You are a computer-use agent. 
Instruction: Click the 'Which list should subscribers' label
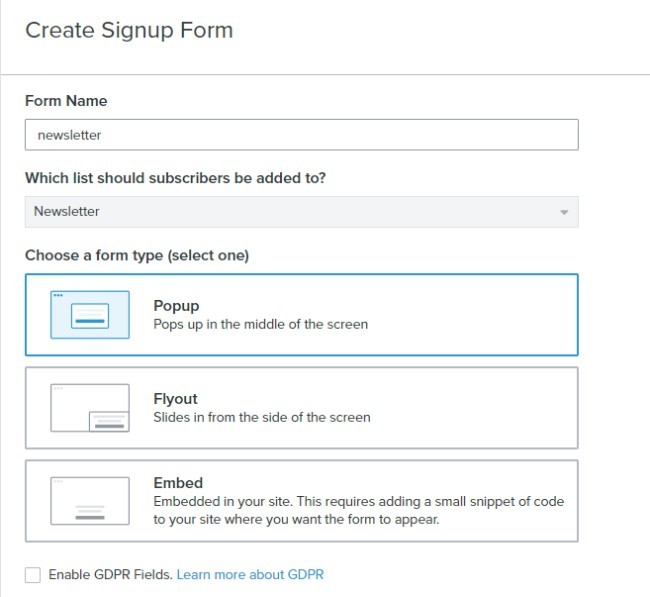tap(175, 178)
